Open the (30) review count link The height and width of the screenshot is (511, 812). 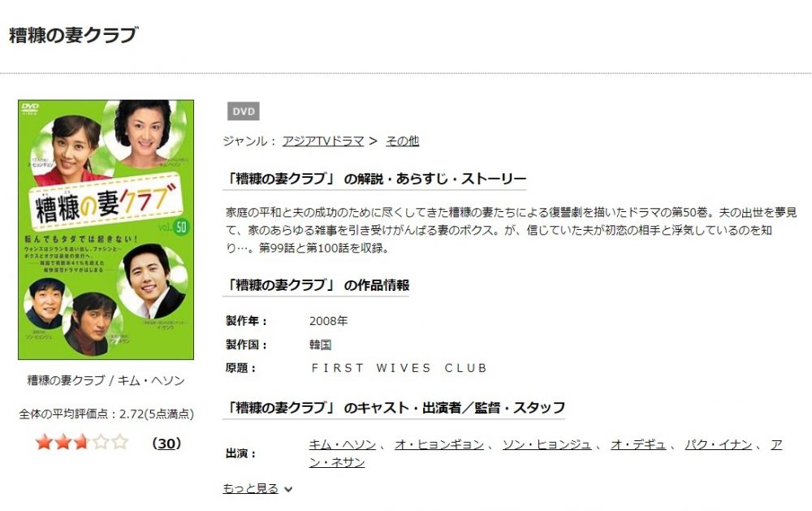pyautogui.click(x=166, y=444)
